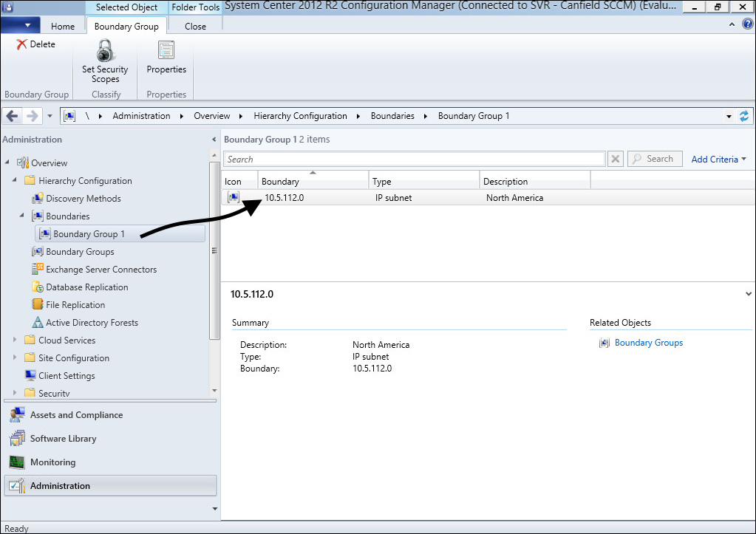The height and width of the screenshot is (534, 756).
Task: Click the Overview tree icon
Action: (23, 163)
